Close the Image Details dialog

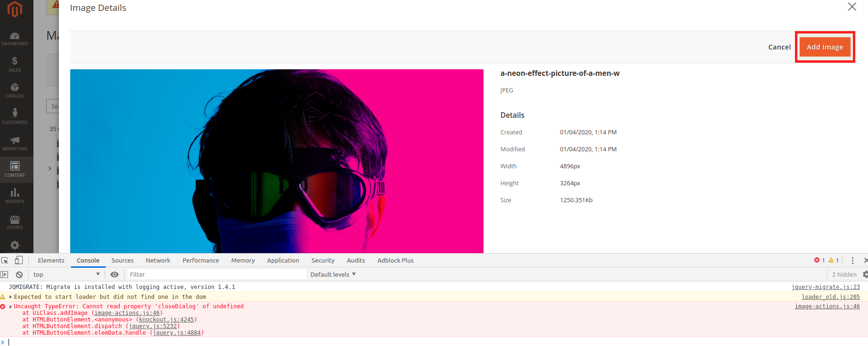pyautogui.click(x=852, y=7)
